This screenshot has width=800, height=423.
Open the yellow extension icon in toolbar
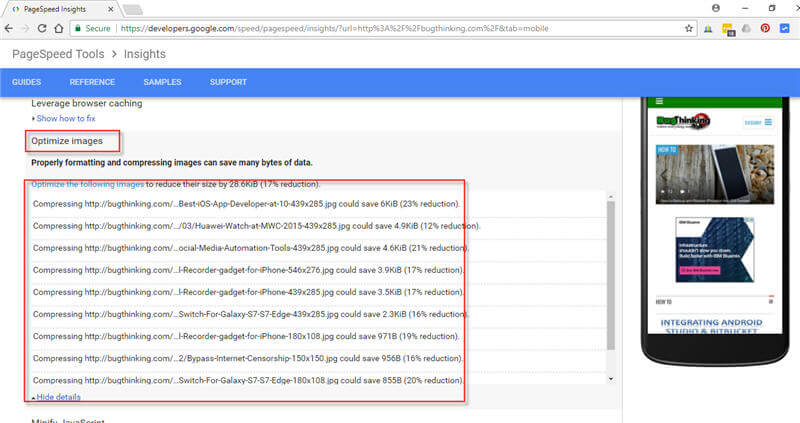728,29
